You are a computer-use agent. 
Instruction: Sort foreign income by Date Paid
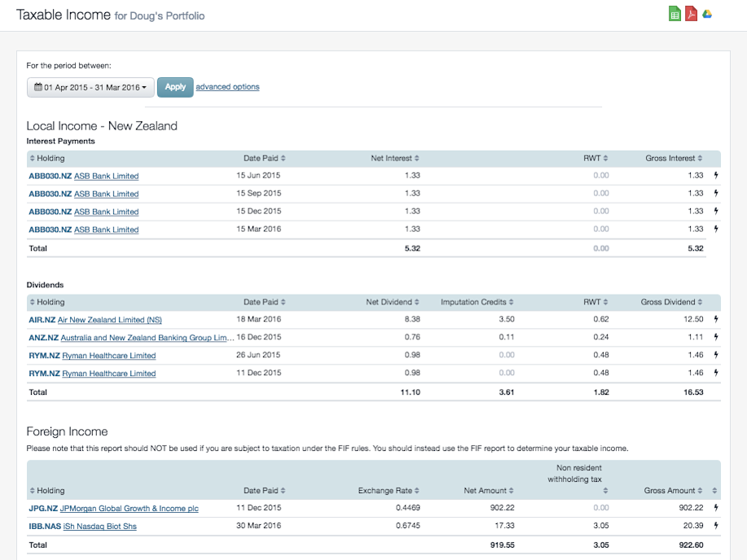click(265, 491)
